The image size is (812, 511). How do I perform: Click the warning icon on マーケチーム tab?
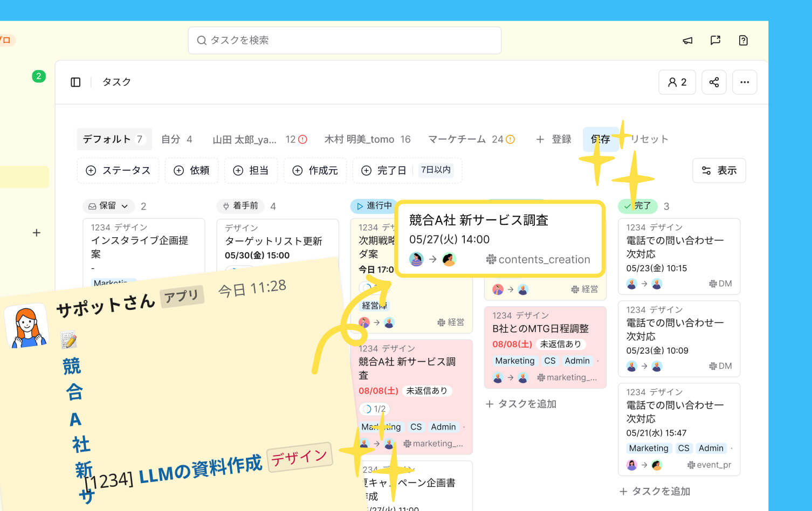pos(510,140)
